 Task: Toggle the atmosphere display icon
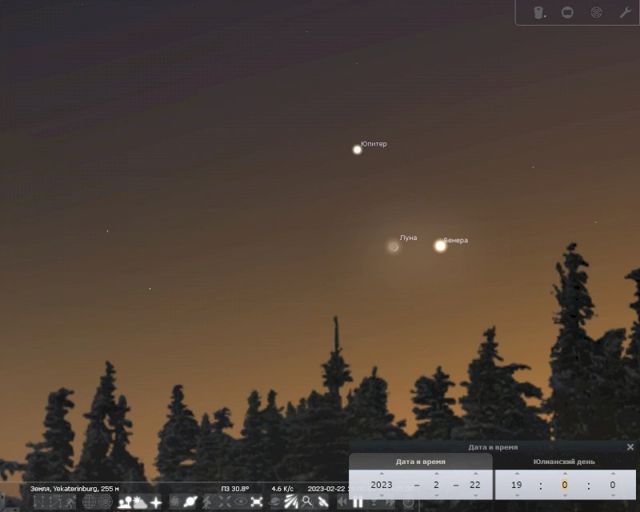[x=140, y=502]
